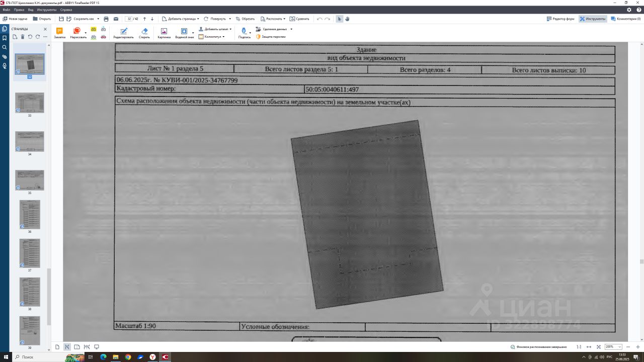This screenshot has width=644, height=362.
Task: Show the Комментарии (0) panel
Action: pyautogui.click(x=625, y=19)
